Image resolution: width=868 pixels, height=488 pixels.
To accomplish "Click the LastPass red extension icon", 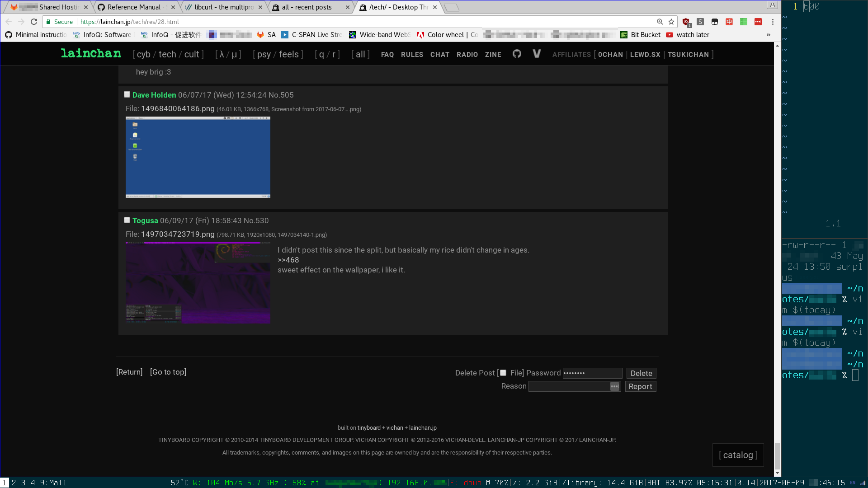I will coord(758,22).
